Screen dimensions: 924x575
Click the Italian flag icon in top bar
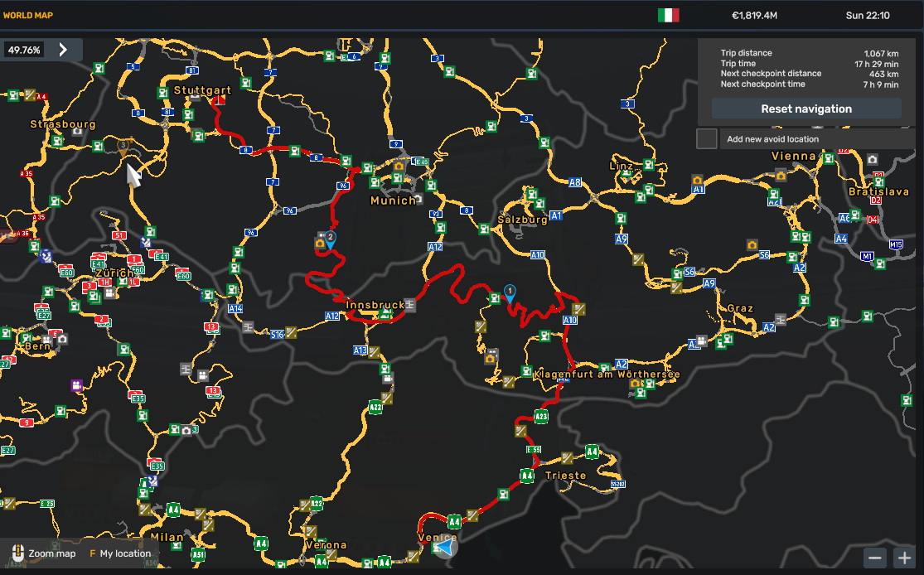tap(668, 15)
